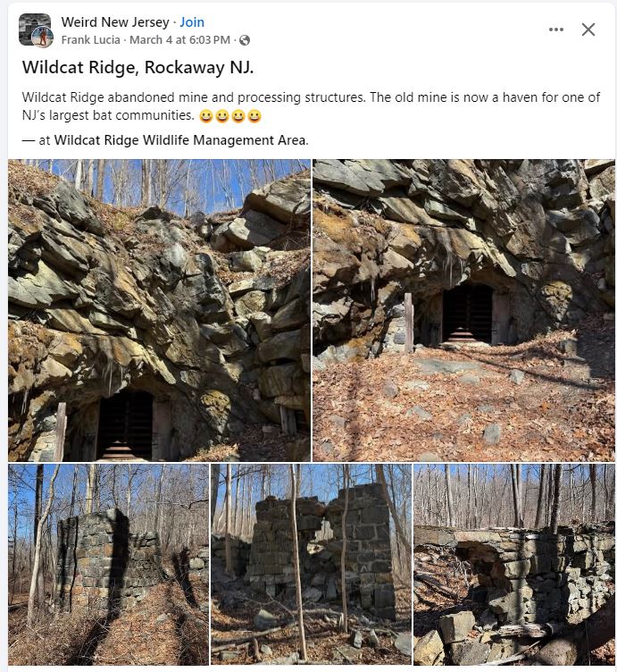Join the Weird New Jersey group
The height and width of the screenshot is (672, 617).
tap(192, 21)
